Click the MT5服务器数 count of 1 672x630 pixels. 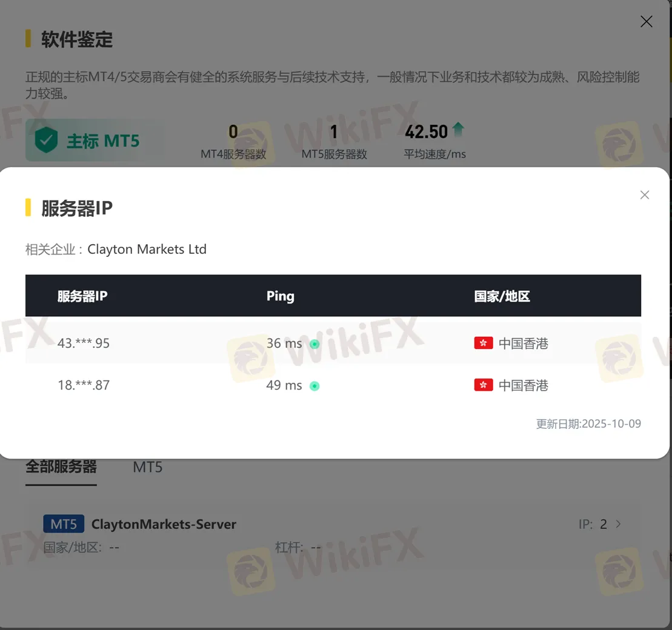click(334, 132)
